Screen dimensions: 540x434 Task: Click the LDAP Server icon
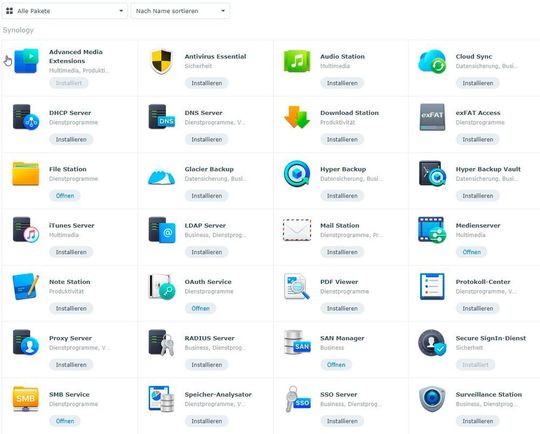(x=162, y=230)
